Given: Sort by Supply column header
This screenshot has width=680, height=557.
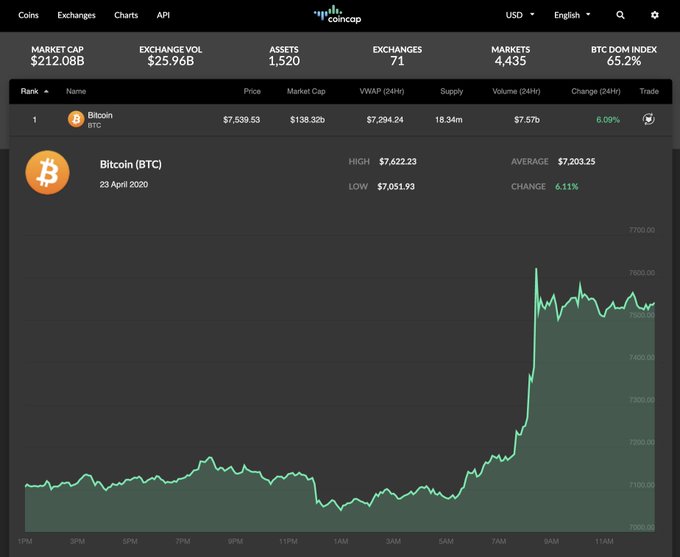Looking at the screenshot, I should point(451,91).
